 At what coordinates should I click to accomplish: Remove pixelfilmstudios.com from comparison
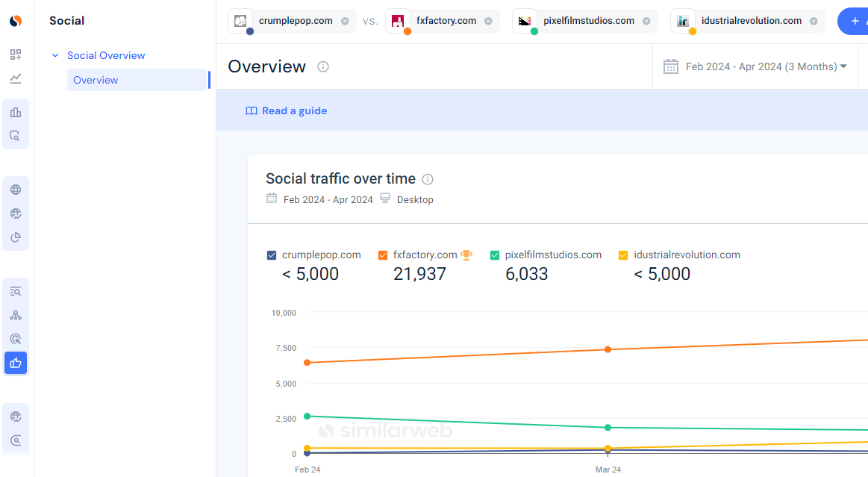(x=646, y=21)
